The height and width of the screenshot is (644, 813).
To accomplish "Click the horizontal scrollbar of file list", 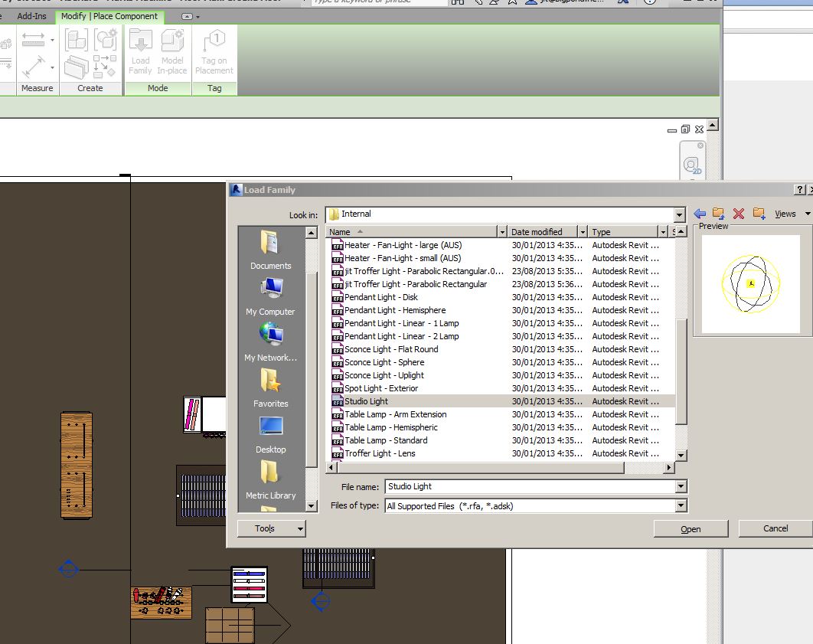I will [481, 467].
